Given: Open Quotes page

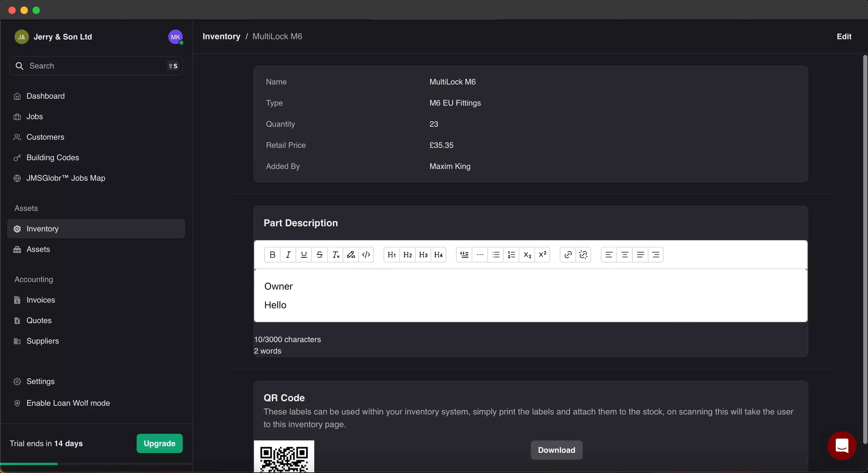Looking at the screenshot, I should tap(96, 320).
